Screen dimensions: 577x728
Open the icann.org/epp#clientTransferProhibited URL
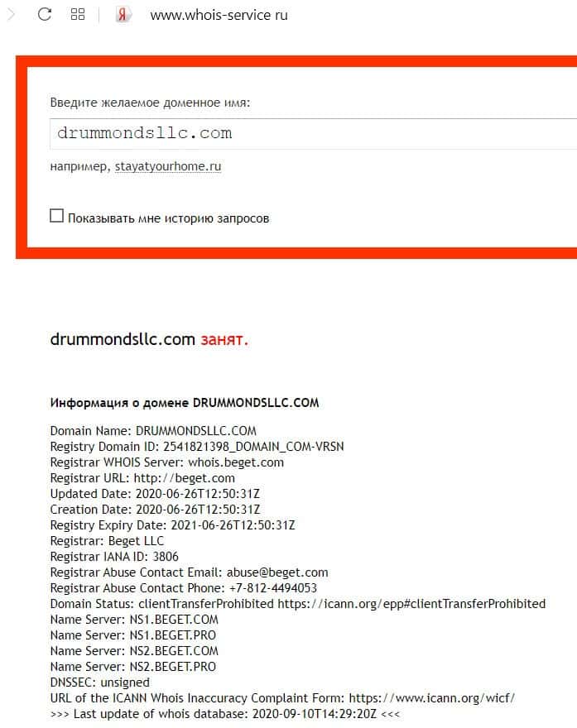click(x=411, y=604)
